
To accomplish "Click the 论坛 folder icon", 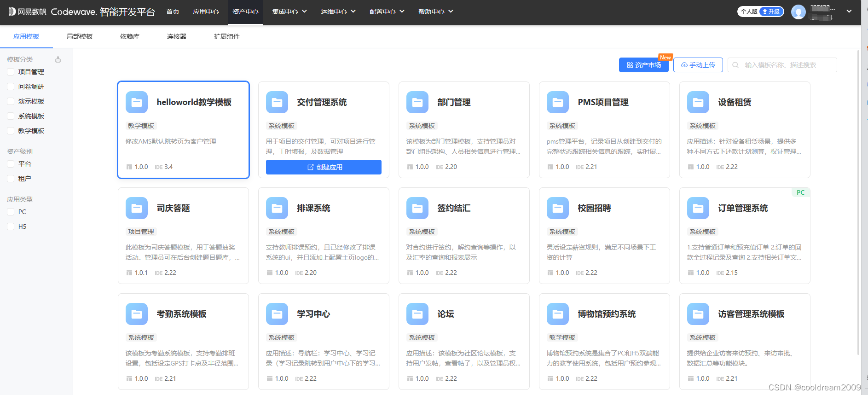I will 417,314.
